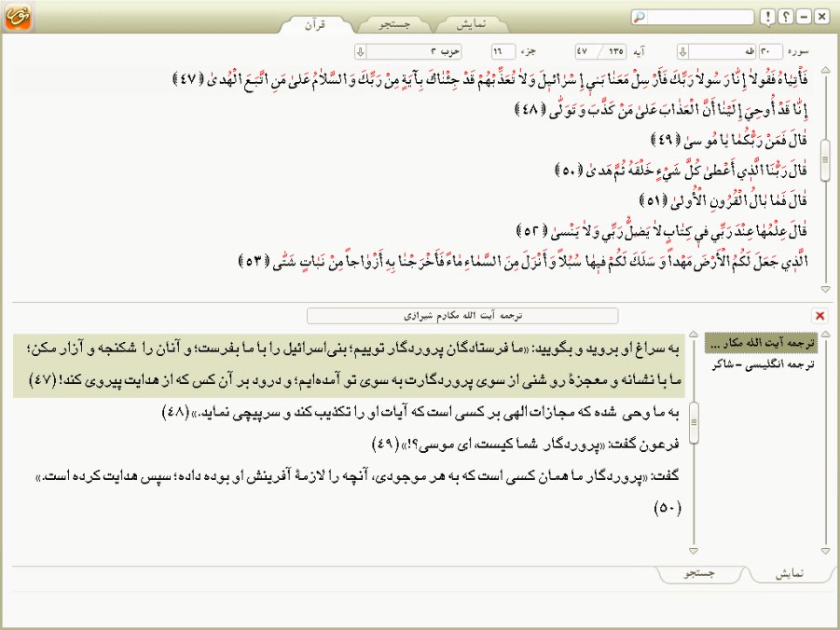Close the translation panel with the red X
The height and width of the screenshot is (630, 840).
coord(819,316)
